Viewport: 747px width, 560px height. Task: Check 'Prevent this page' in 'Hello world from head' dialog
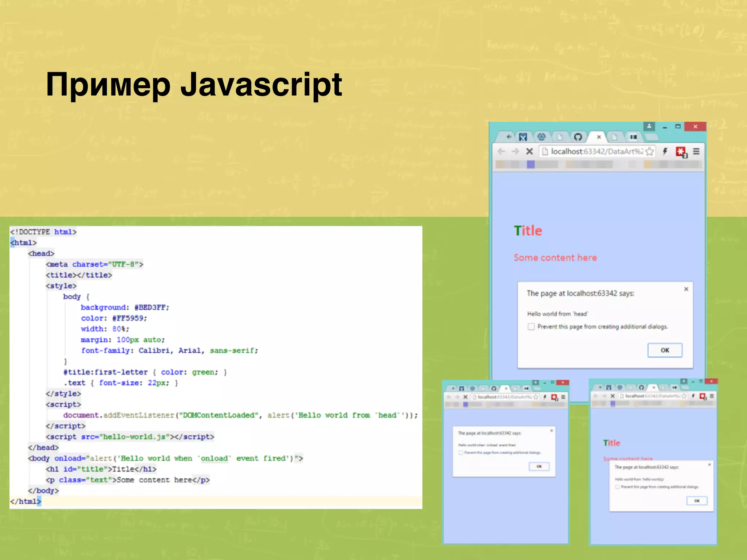click(x=531, y=327)
